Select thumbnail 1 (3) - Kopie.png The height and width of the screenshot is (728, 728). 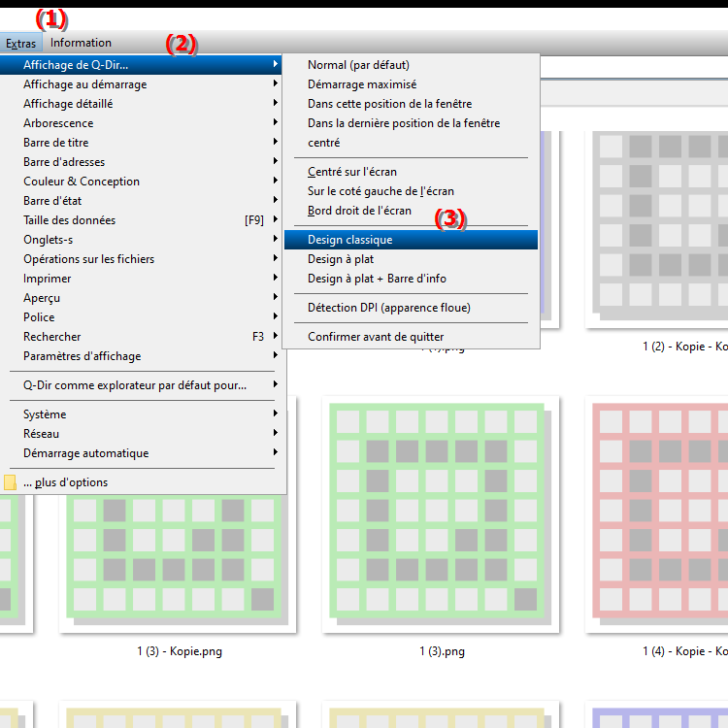[x=178, y=564]
